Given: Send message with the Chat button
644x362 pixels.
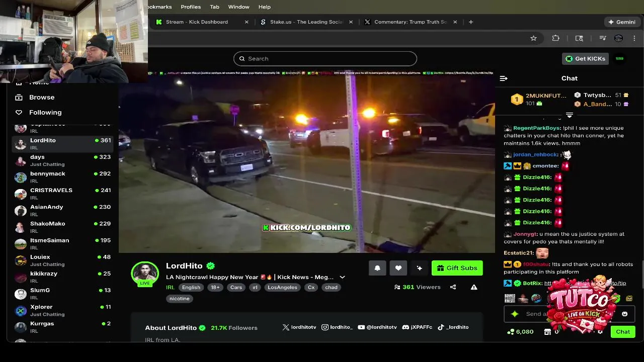Looking at the screenshot, I should pyautogui.click(x=623, y=332).
